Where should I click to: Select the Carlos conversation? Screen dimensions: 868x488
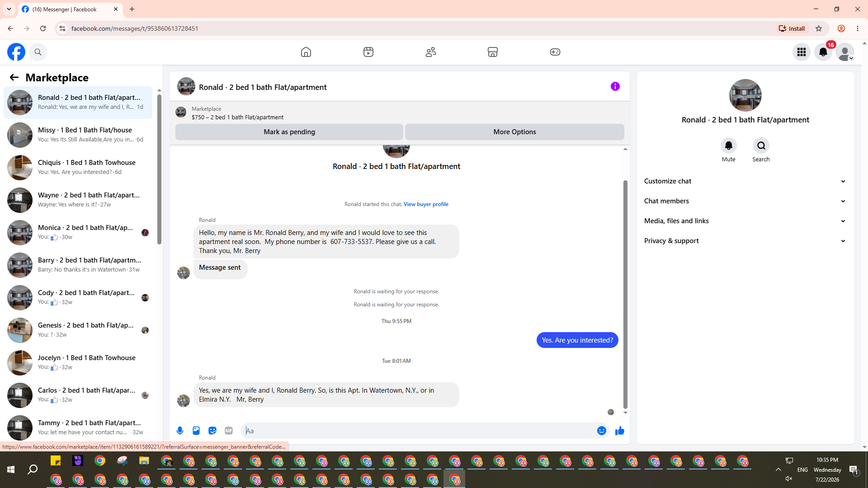pyautogui.click(x=78, y=395)
